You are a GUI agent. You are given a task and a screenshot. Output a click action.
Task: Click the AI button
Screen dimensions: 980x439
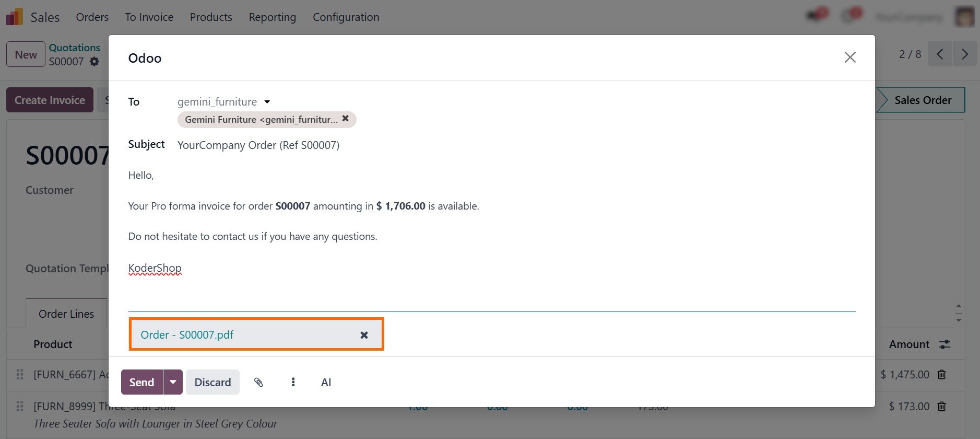[x=326, y=382]
